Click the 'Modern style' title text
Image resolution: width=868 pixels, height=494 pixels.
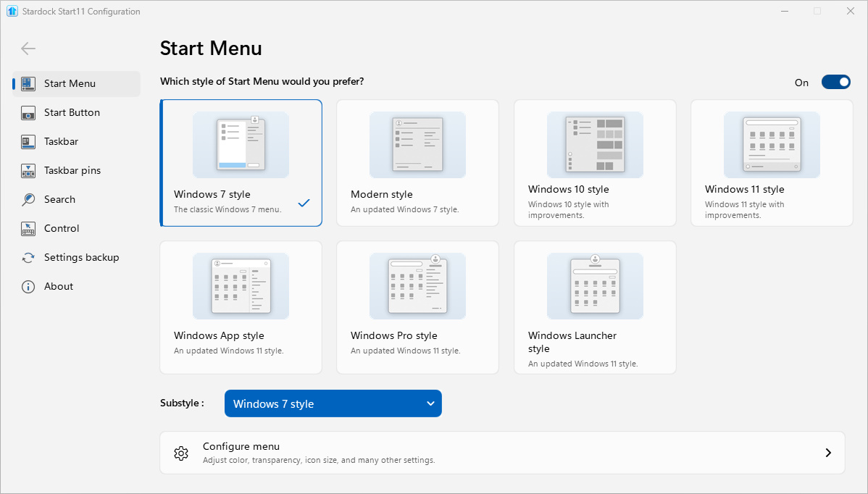click(381, 194)
